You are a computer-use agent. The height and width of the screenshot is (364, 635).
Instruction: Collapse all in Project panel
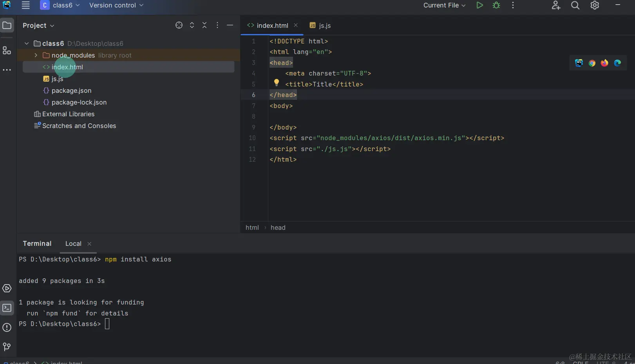[x=204, y=25]
